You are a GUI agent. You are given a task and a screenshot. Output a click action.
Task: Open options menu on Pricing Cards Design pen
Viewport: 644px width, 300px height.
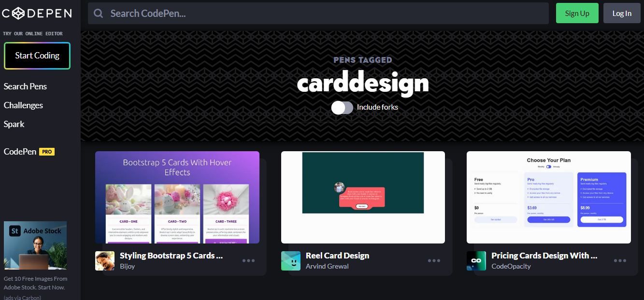[x=620, y=260]
